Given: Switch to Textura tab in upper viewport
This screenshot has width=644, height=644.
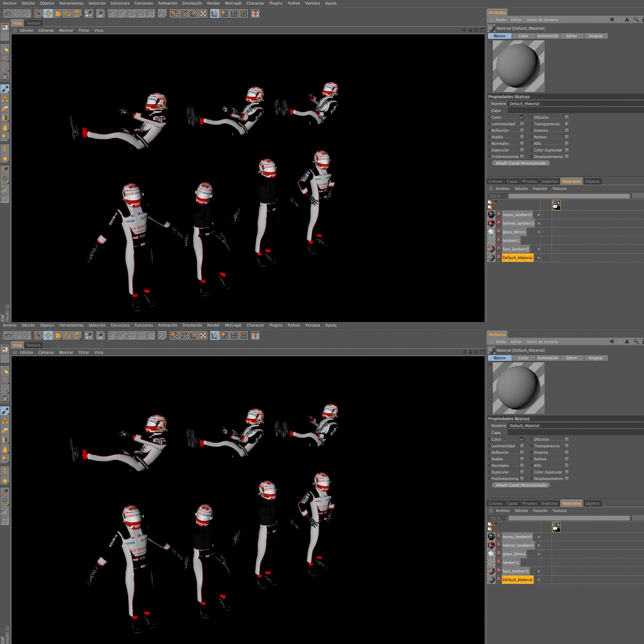Looking at the screenshot, I should click(x=33, y=23).
